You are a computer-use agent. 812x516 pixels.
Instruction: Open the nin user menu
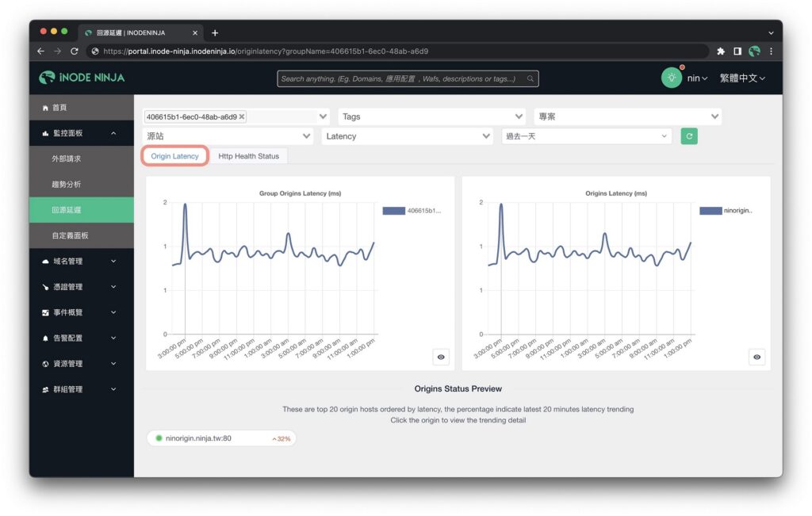[x=697, y=78]
